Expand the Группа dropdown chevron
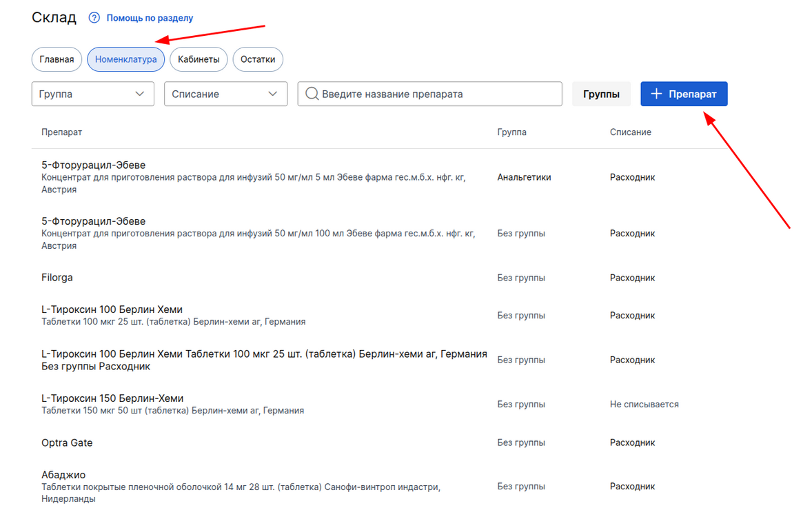The width and height of the screenshot is (812, 510). pos(139,94)
